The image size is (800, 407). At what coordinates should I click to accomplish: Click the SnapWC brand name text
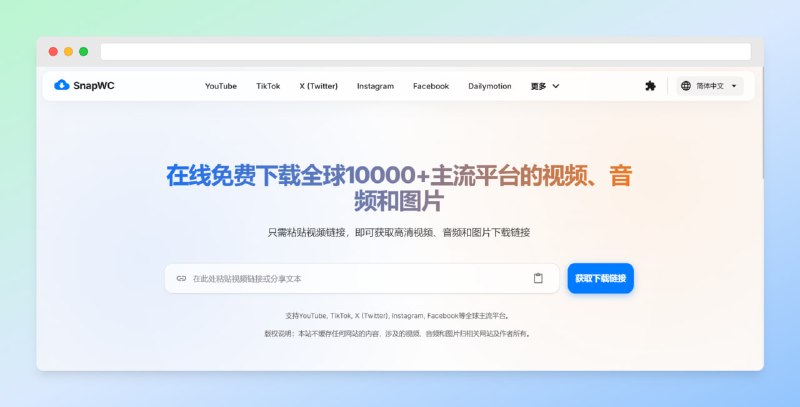tap(94, 86)
